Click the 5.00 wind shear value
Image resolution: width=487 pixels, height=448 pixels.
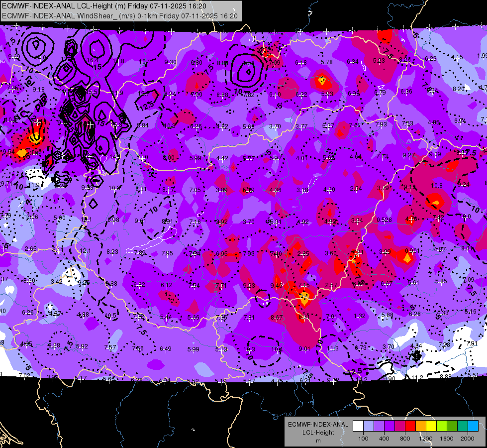pyautogui.click(x=59, y=218)
